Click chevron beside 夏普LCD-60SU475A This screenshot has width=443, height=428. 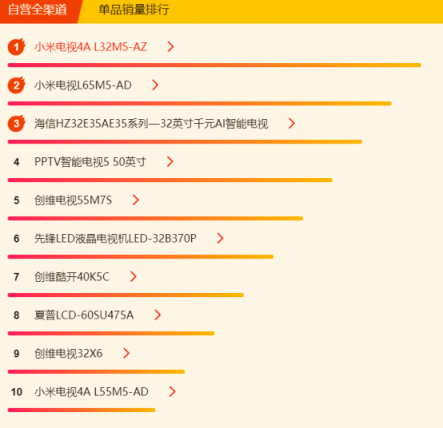[158, 315]
